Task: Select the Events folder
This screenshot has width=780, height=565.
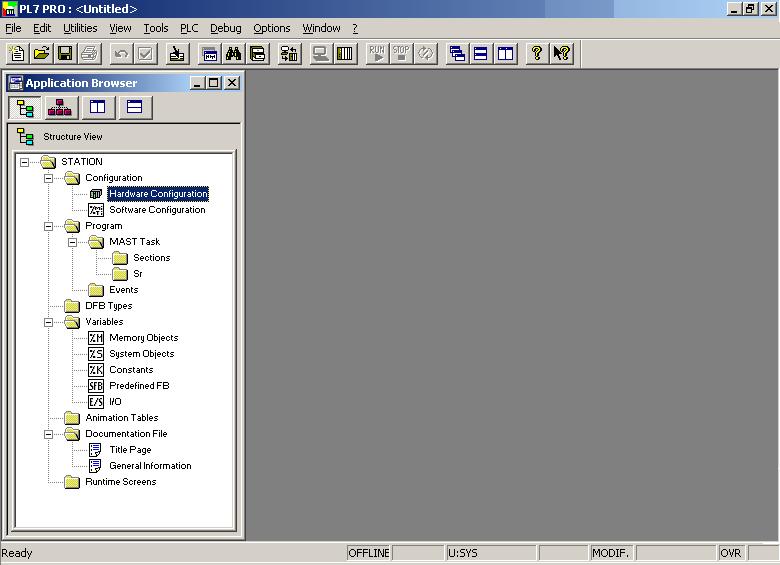Action: pos(123,290)
